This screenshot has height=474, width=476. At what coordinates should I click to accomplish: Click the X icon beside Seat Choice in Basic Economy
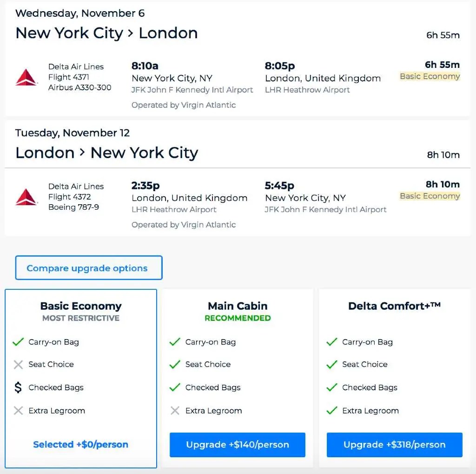(18, 364)
